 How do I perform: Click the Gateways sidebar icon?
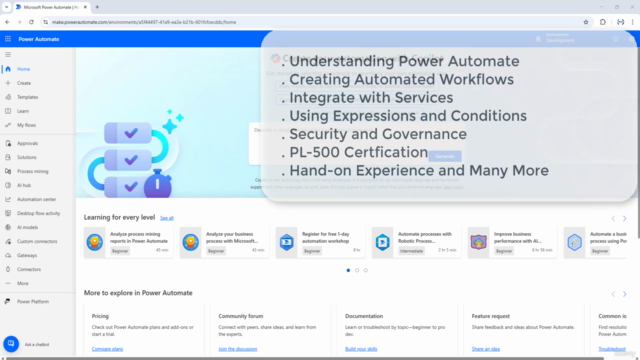tap(8, 255)
